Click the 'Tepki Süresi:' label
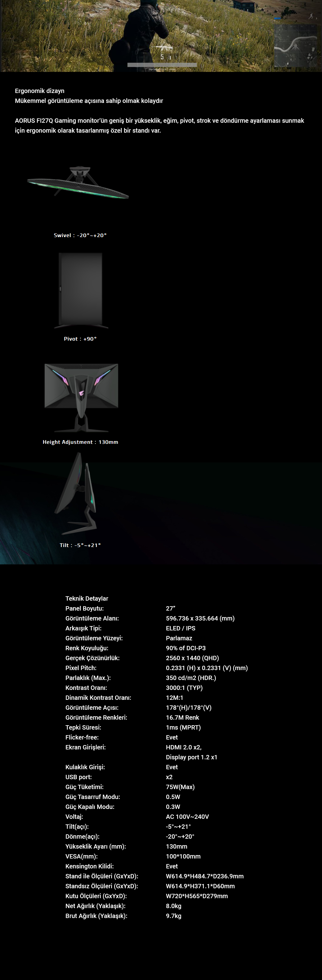The width and height of the screenshot is (322, 980). (x=83, y=727)
